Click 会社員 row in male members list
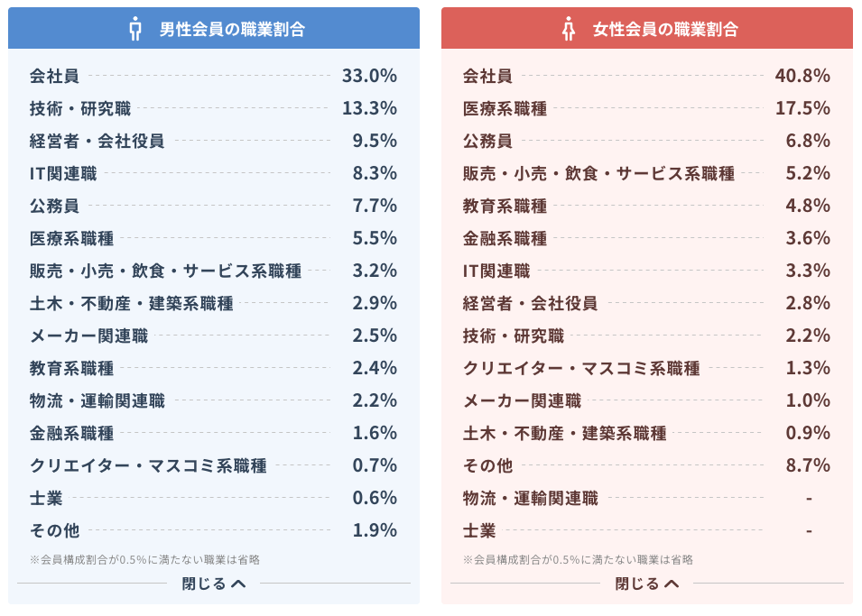862x616 pixels. pos(54,76)
